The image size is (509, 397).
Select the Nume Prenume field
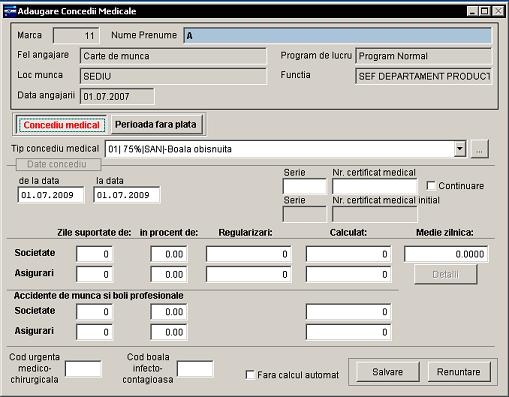(337, 36)
